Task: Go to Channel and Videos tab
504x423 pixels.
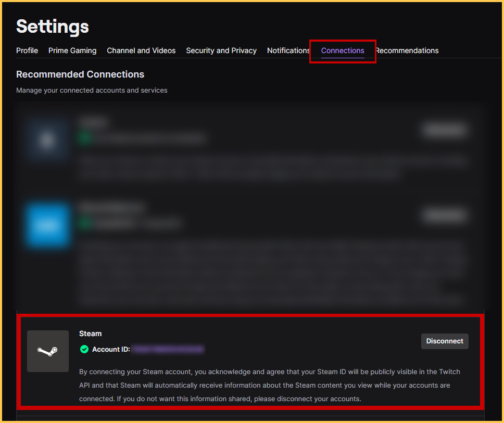Action: point(141,50)
